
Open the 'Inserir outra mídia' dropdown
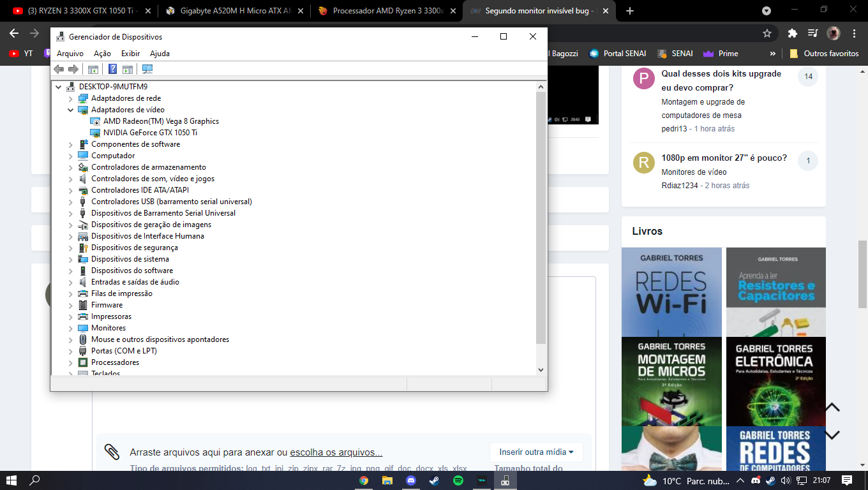[536, 452]
